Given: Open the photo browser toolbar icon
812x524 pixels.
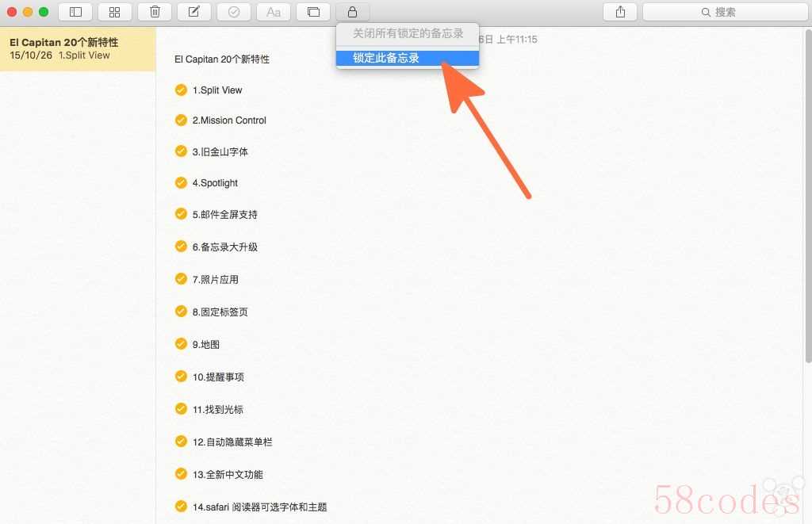Looking at the screenshot, I should click(313, 12).
